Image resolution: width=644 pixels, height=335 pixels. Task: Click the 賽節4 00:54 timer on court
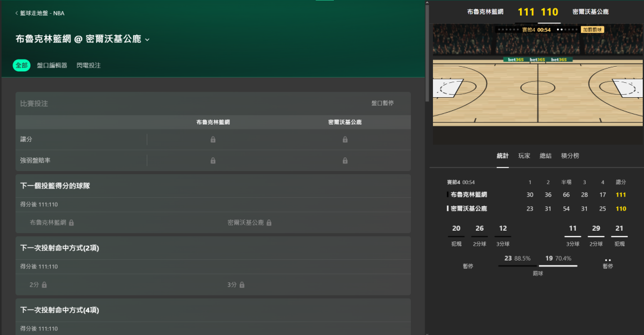(x=536, y=30)
